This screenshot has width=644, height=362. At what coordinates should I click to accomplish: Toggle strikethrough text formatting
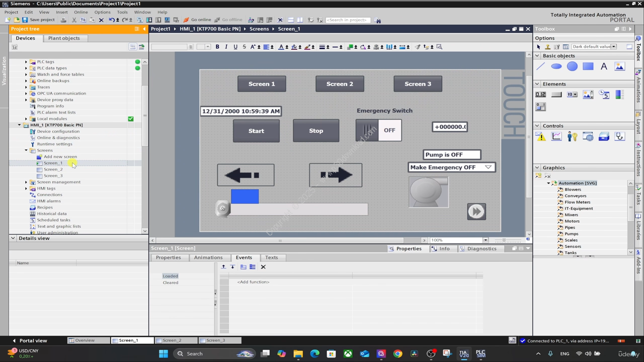coord(244,47)
